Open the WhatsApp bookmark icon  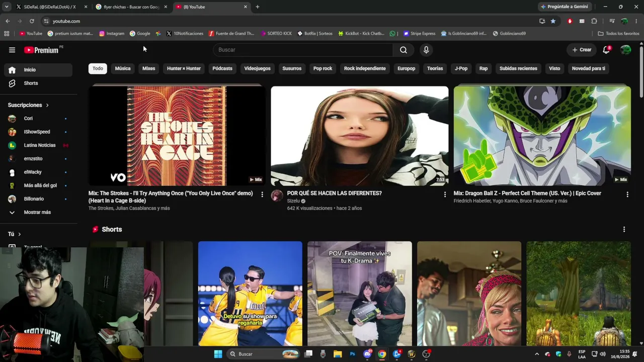click(392, 34)
